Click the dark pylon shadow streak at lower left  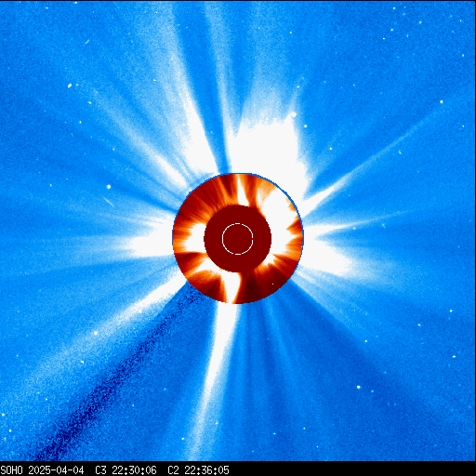pyautogui.click(x=118, y=372)
